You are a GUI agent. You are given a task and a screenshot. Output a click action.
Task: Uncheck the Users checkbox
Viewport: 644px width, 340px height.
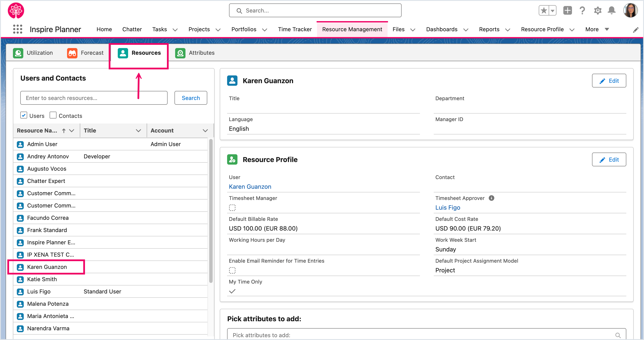pyautogui.click(x=24, y=115)
